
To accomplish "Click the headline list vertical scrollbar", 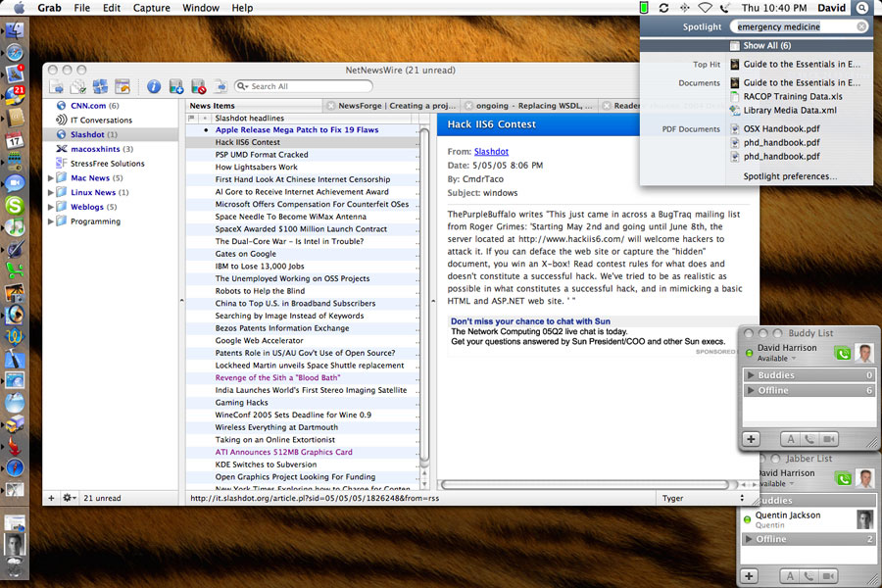I will (424, 297).
